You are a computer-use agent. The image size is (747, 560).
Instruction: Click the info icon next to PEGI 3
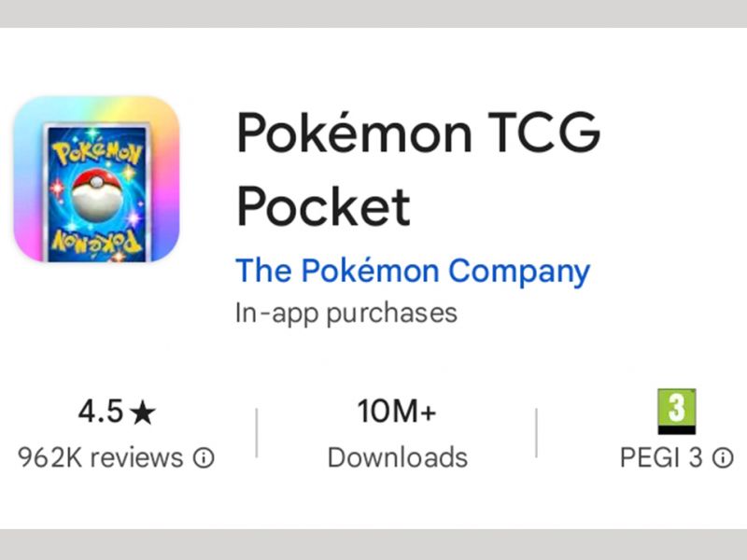[x=723, y=458]
